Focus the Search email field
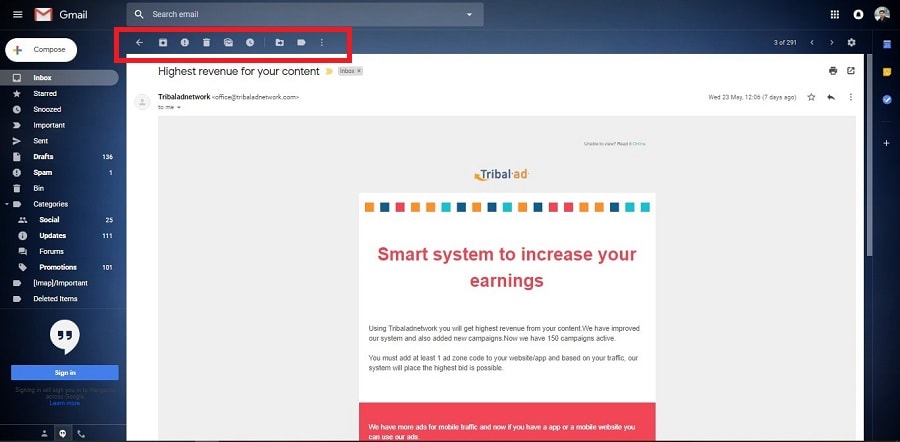The width and height of the screenshot is (900, 442). point(305,14)
